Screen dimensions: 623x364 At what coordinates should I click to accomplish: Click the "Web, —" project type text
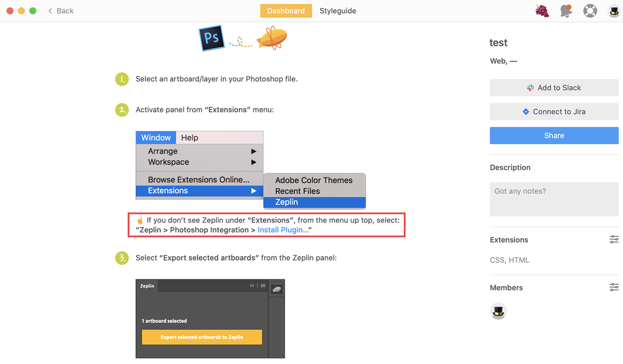[x=504, y=61]
